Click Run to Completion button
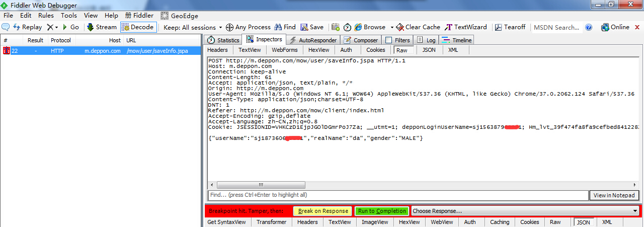This screenshot has width=644, height=227. (382, 211)
